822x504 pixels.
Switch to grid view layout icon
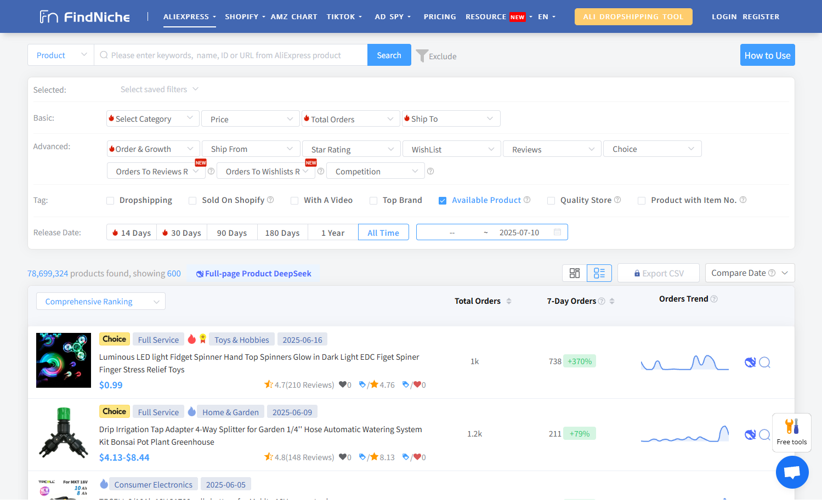575,273
